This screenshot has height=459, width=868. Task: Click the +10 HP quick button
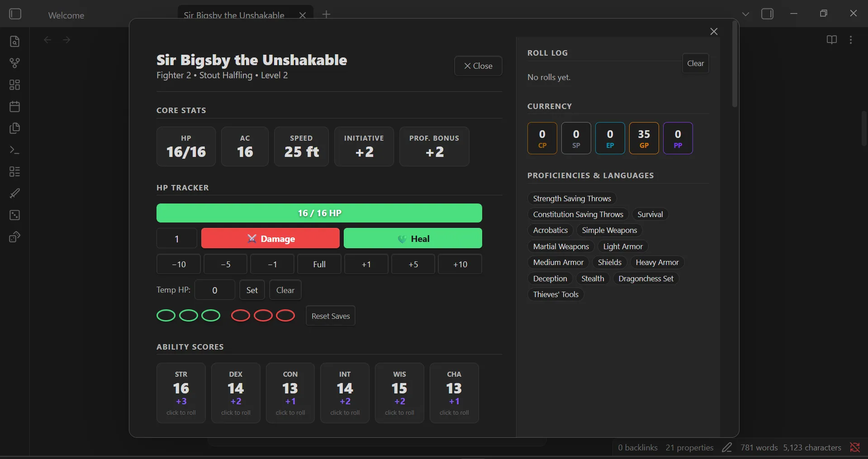point(460,264)
